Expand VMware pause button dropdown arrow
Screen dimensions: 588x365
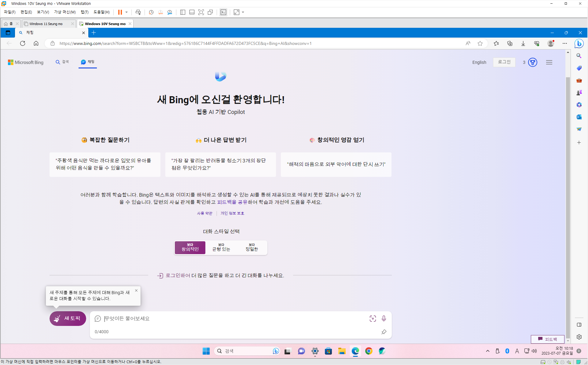[127, 12]
